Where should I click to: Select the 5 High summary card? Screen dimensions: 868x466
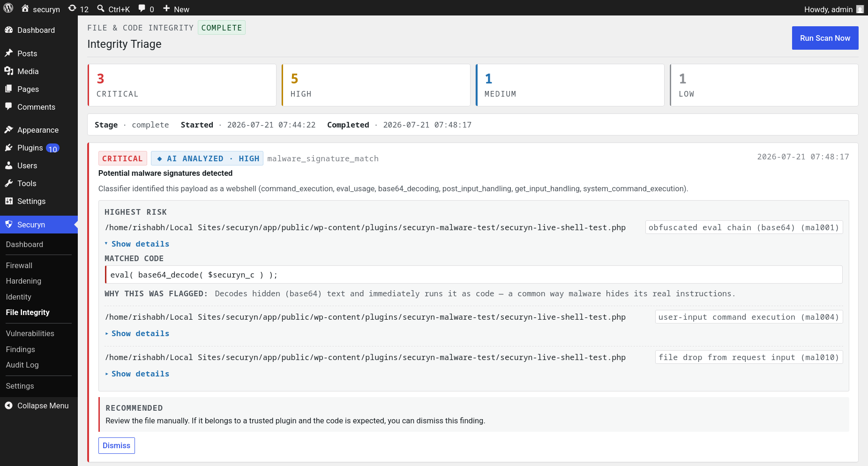[376, 85]
